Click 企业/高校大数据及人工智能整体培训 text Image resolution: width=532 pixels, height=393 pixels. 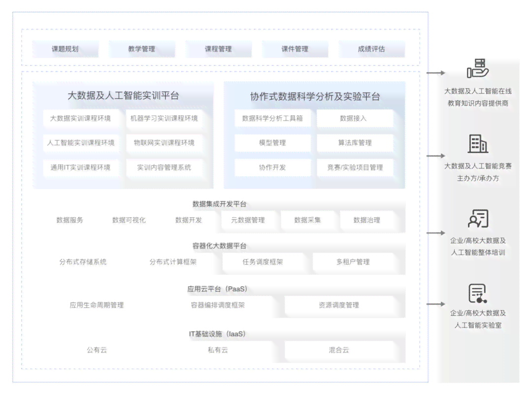click(x=478, y=247)
